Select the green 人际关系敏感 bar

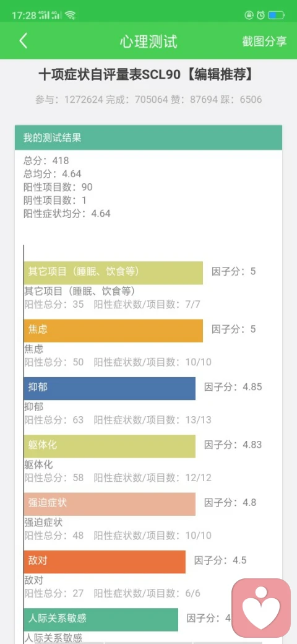(101, 620)
